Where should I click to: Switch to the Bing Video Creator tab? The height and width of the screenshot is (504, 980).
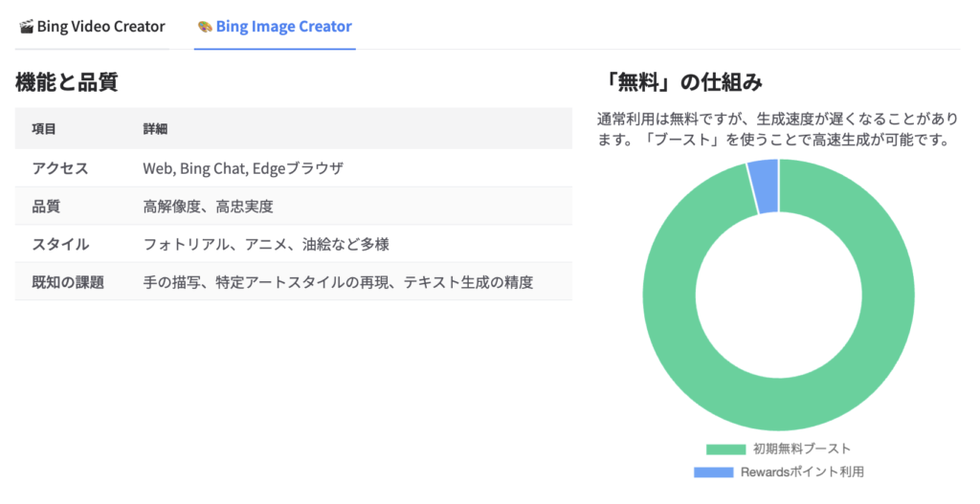[92, 27]
